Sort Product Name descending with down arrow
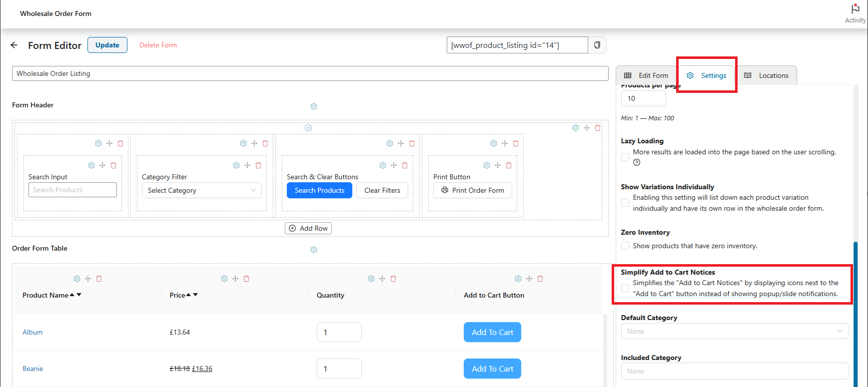 point(79,295)
